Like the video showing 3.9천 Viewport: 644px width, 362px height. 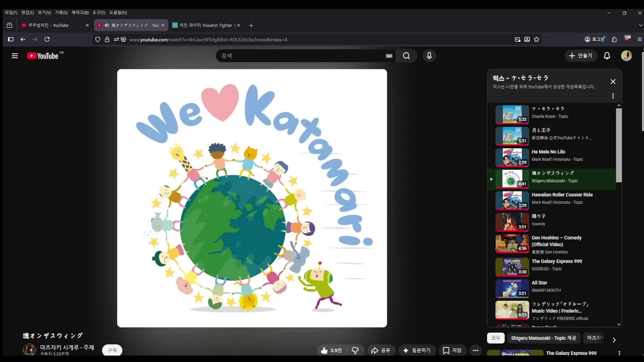332,350
